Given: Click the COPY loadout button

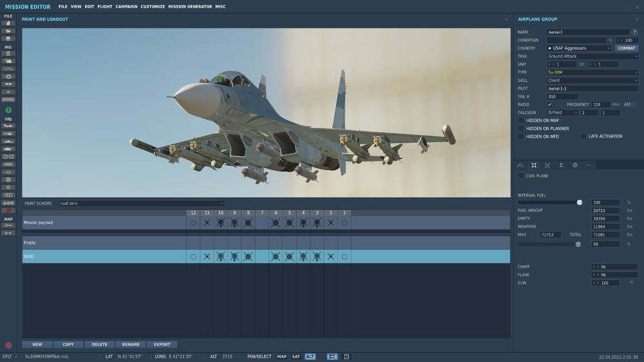Looking at the screenshot, I should [68, 345].
